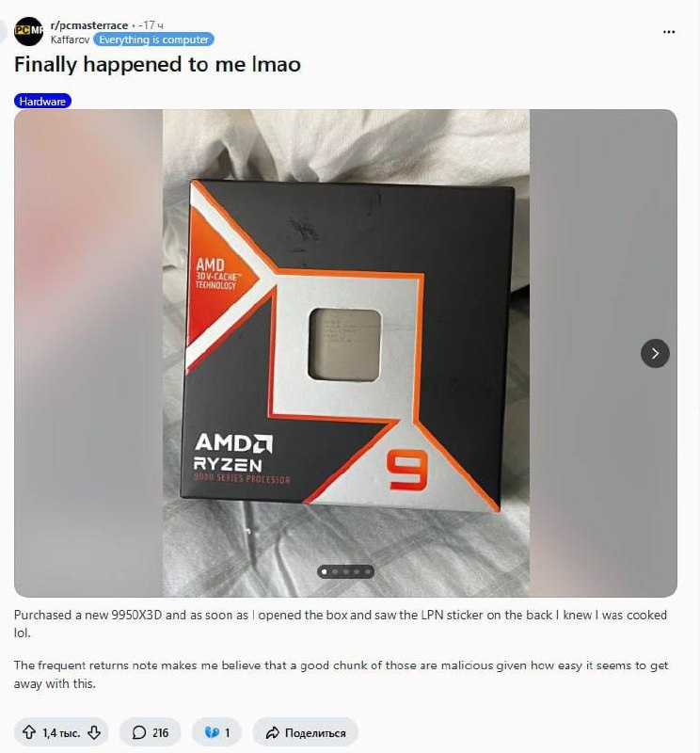Image resolution: width=700 pixels, height=753 pixels.
Task: Jump to the last gallery indicator dot
Action: pos(367,571)
